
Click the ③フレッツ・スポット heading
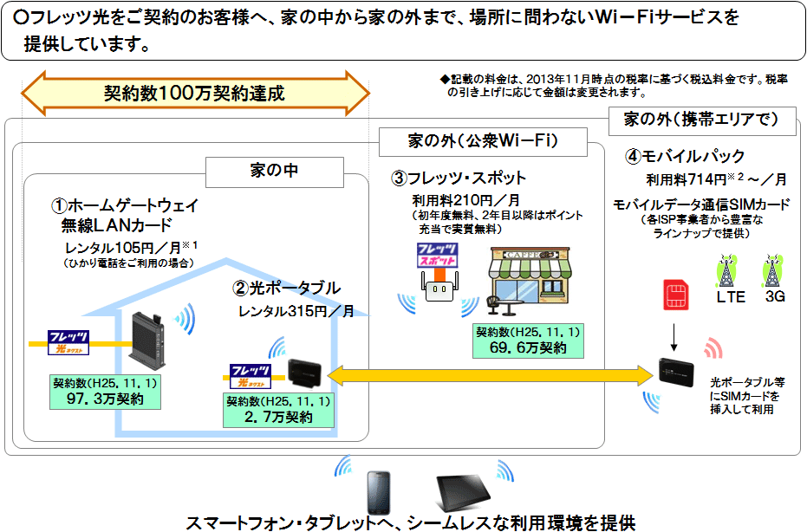pos(459,178)
